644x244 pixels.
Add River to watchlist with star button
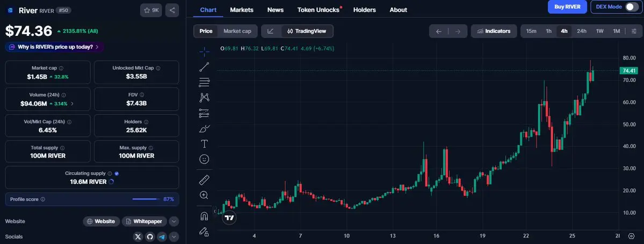[151, 10]
